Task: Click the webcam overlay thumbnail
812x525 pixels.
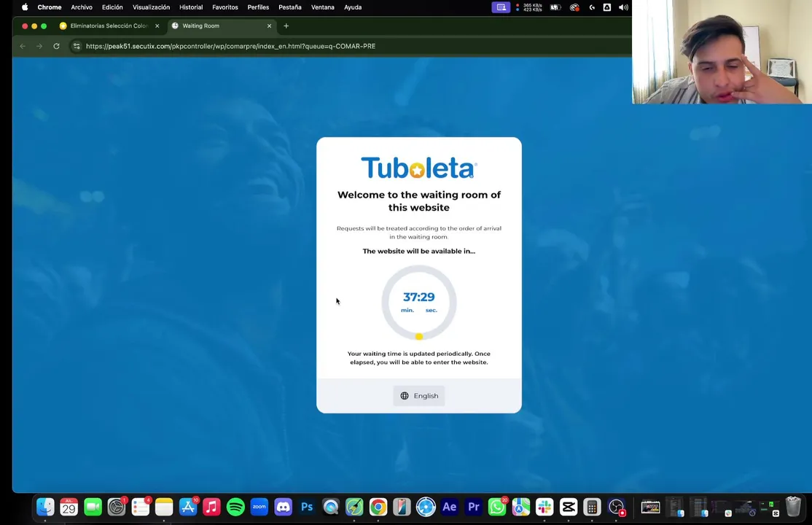Action: click(x=722, y=52)
